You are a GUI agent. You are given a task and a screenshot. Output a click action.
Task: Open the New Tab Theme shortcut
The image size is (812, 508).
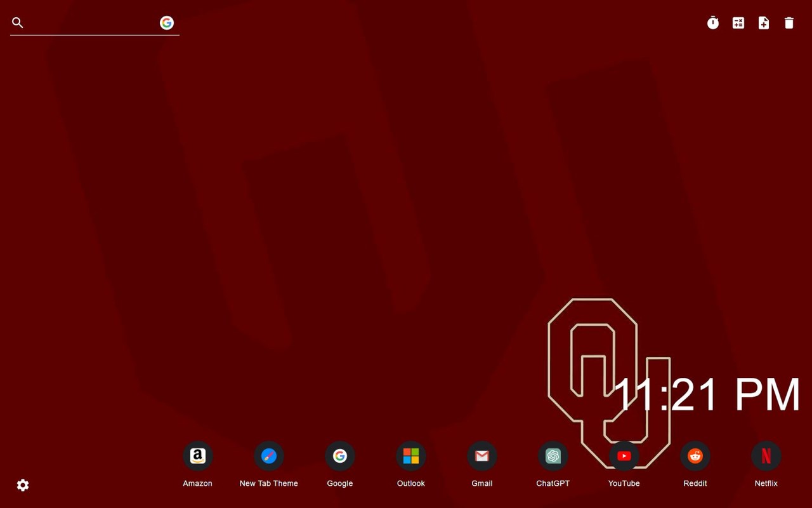269,456
